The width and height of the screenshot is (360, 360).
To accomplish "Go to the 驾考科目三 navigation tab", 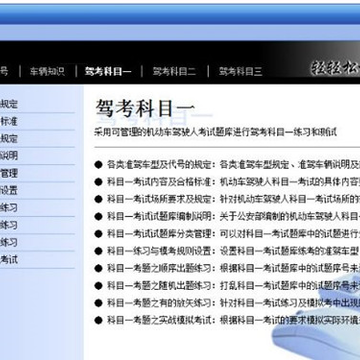I will click(240, 71).
